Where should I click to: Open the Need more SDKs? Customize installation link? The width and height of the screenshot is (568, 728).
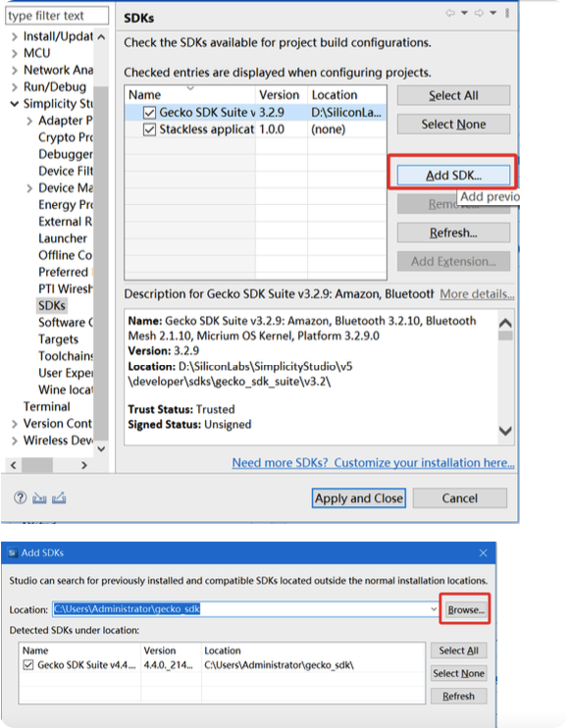coord(373,463)
